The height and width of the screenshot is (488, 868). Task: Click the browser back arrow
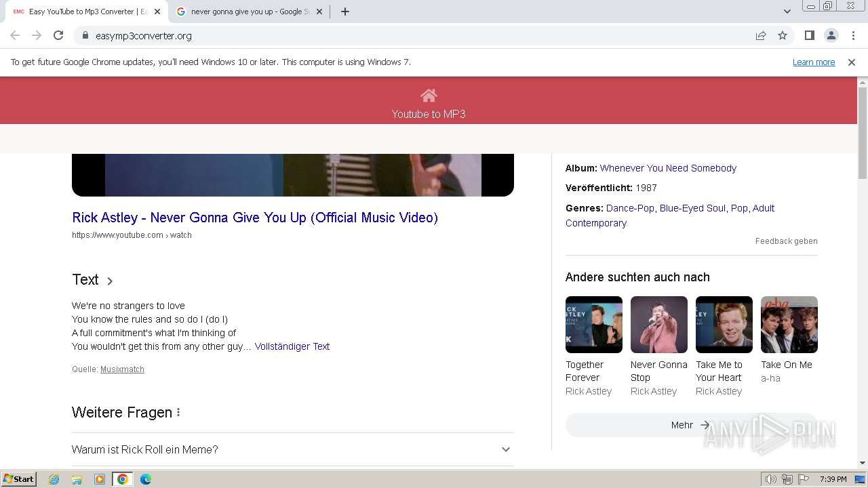pyautogui.click(x=15, y=35)
